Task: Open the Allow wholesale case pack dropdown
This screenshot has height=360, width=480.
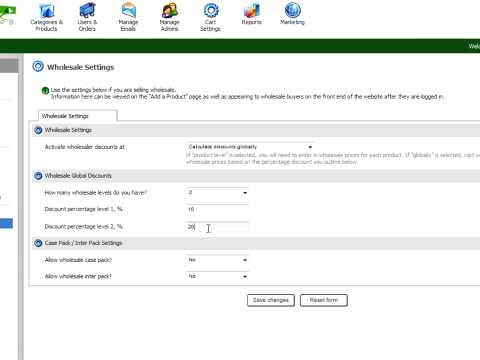Action: 217,260
